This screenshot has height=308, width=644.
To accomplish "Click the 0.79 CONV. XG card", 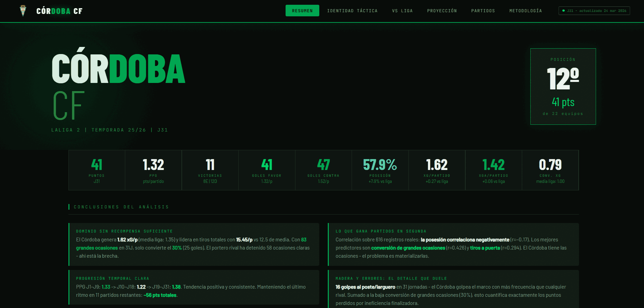I will click(550, 170).
